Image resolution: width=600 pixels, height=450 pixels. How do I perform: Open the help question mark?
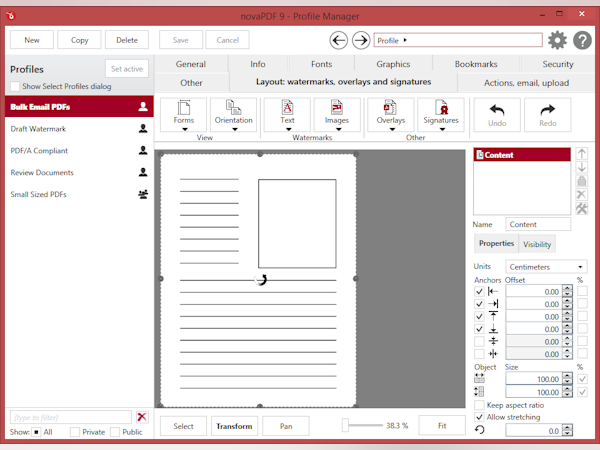(x=582, y=40)
